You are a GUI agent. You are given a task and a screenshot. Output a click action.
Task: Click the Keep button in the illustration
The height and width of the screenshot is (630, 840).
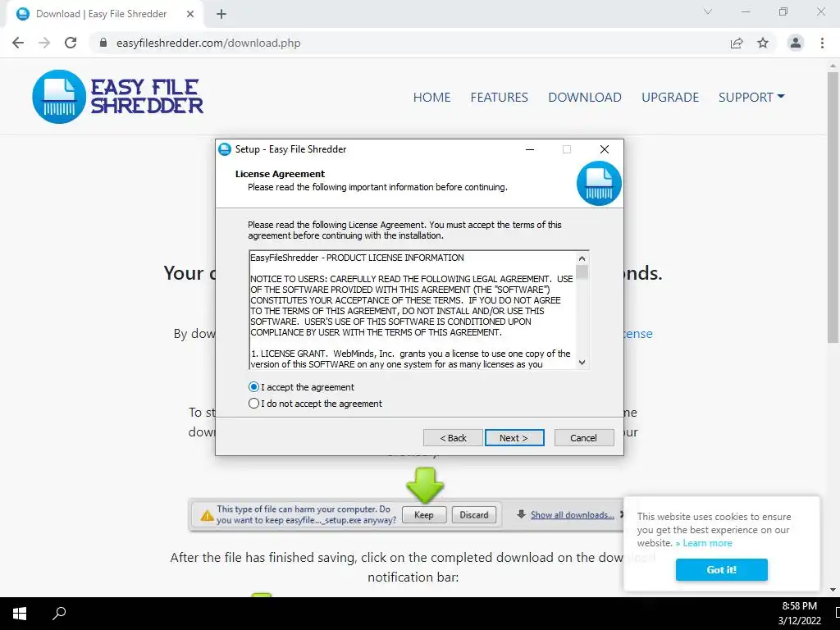424,515
